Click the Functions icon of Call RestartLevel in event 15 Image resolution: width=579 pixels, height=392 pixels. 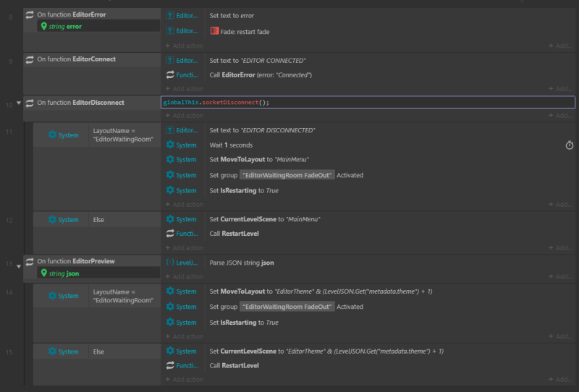[x=170, y=365]
